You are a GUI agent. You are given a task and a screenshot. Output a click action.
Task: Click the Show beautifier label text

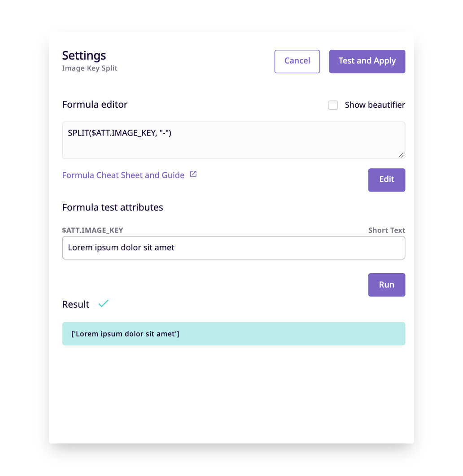click(375, 105)
